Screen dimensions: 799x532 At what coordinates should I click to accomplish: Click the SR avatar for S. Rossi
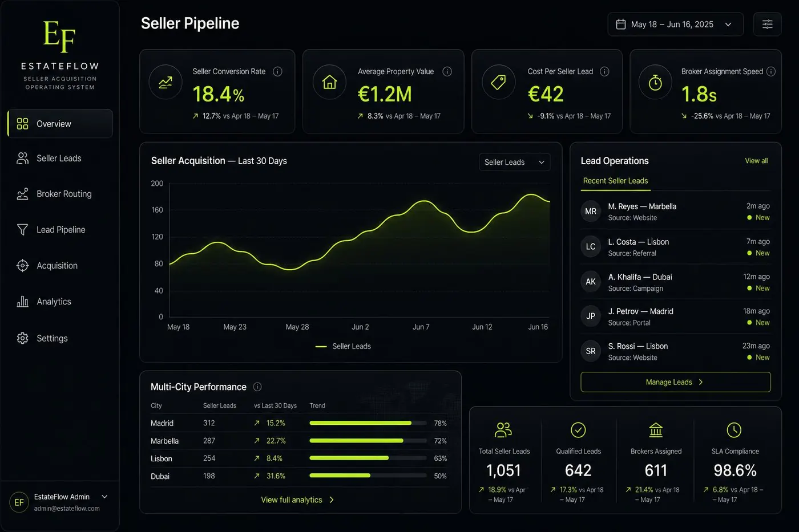pyautogui.click(x=591, y=351)
